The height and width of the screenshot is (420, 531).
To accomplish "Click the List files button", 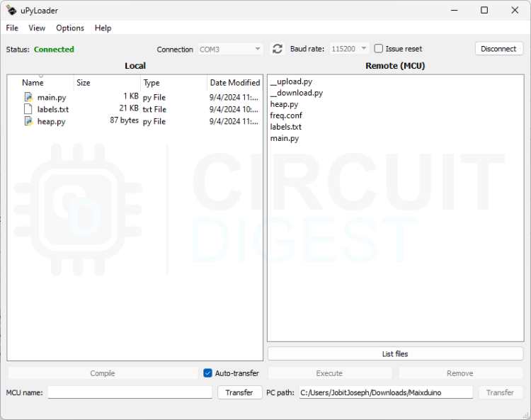I will pos(395,354).
